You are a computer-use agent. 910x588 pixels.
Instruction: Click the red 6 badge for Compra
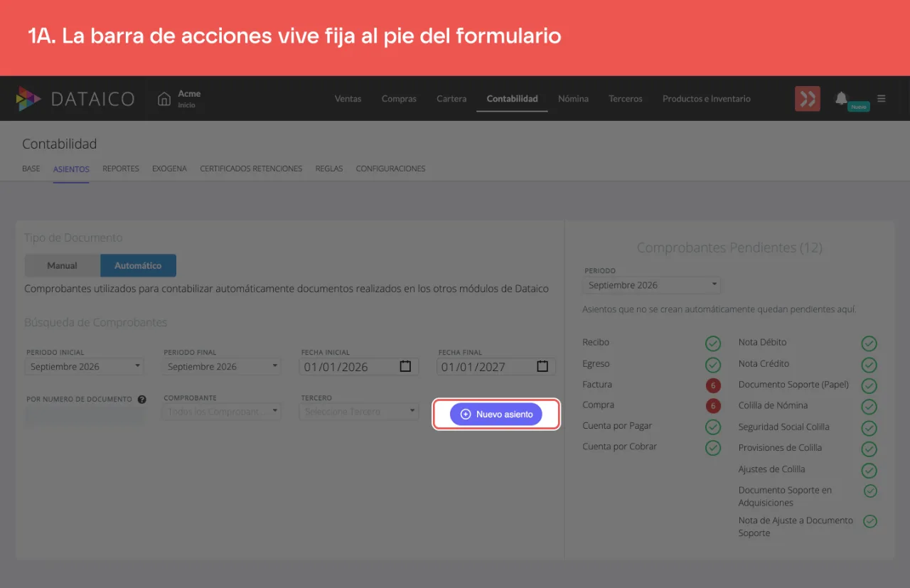[713, 406]
